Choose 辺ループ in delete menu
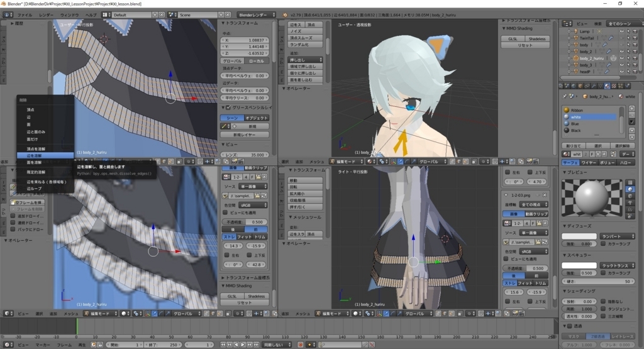 tap(34, 189)
